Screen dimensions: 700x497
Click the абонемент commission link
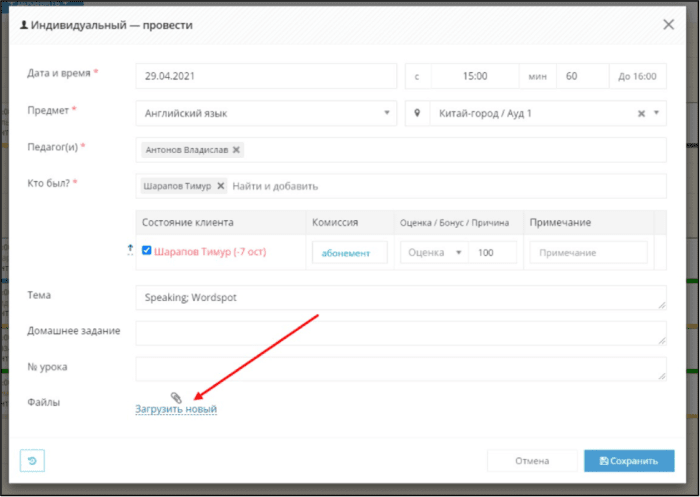coord(350,253)
